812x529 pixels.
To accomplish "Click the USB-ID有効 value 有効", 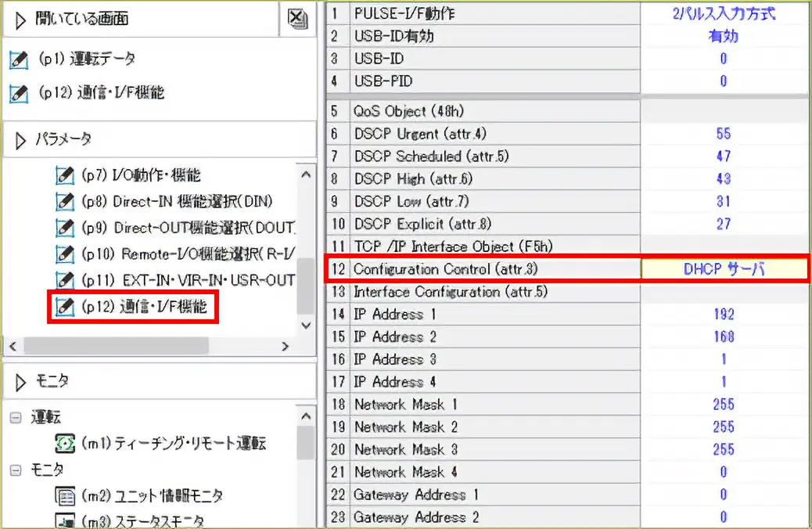I will pyautogui.click(x=724, y=36).
